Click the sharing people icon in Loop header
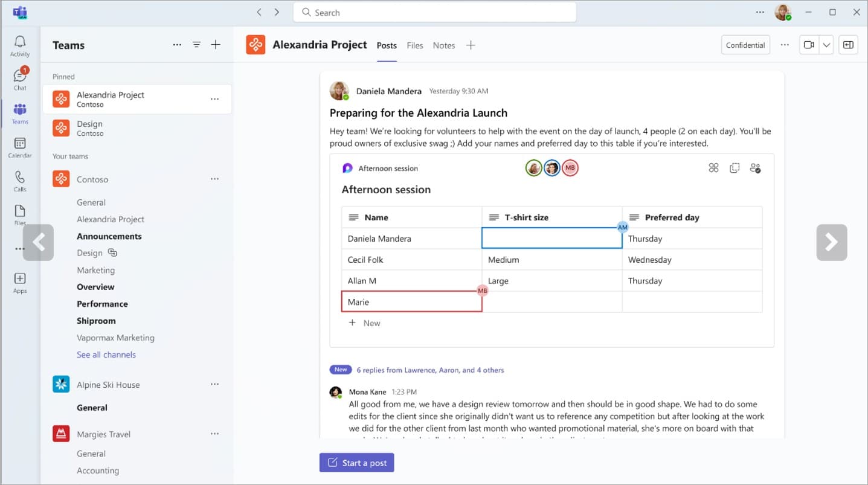 [755, 168]
